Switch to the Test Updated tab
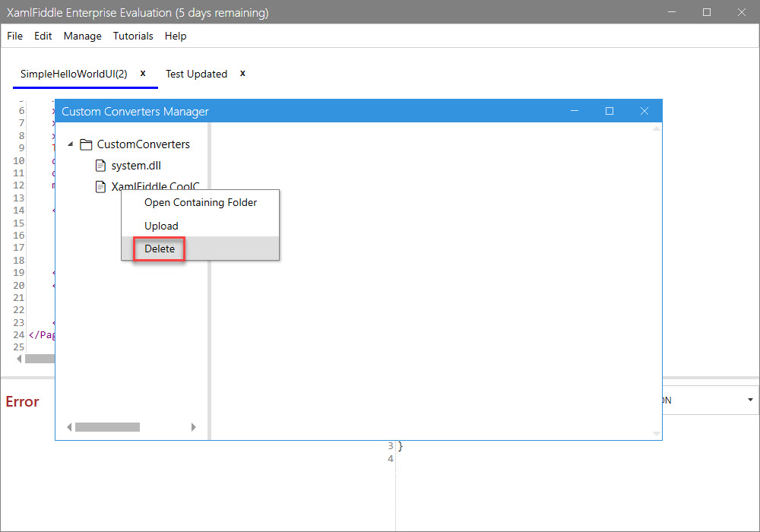 (196, 74)
